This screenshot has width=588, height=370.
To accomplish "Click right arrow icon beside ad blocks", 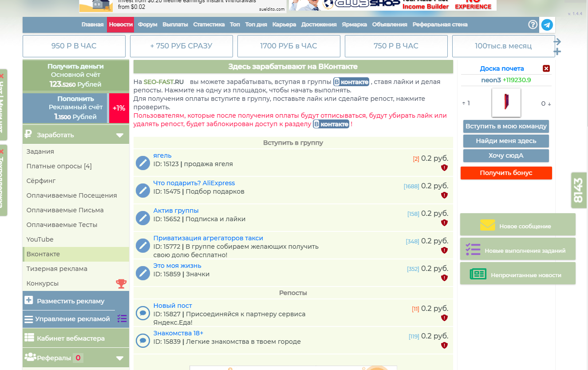I will 557,41.
